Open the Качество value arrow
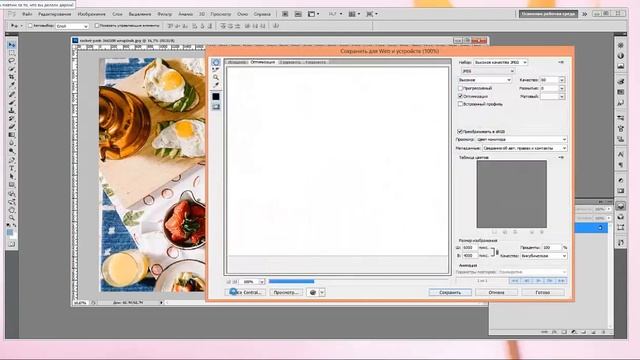This screenshot has height=360, width=640. (562, 80)
